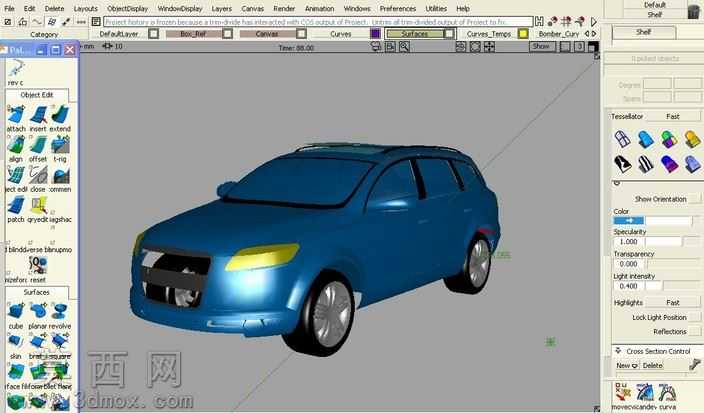This screenshot has width=704, height=413.
Task: Select the extend surface tool
Action: (60, 115)
